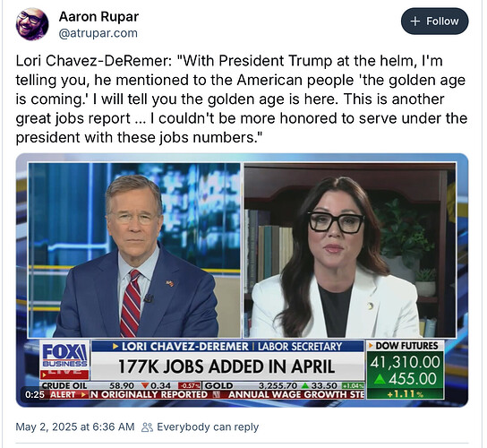View the Everybody can reply setting
This screenshot has height=448, width=487.
[x=208, y=427]
